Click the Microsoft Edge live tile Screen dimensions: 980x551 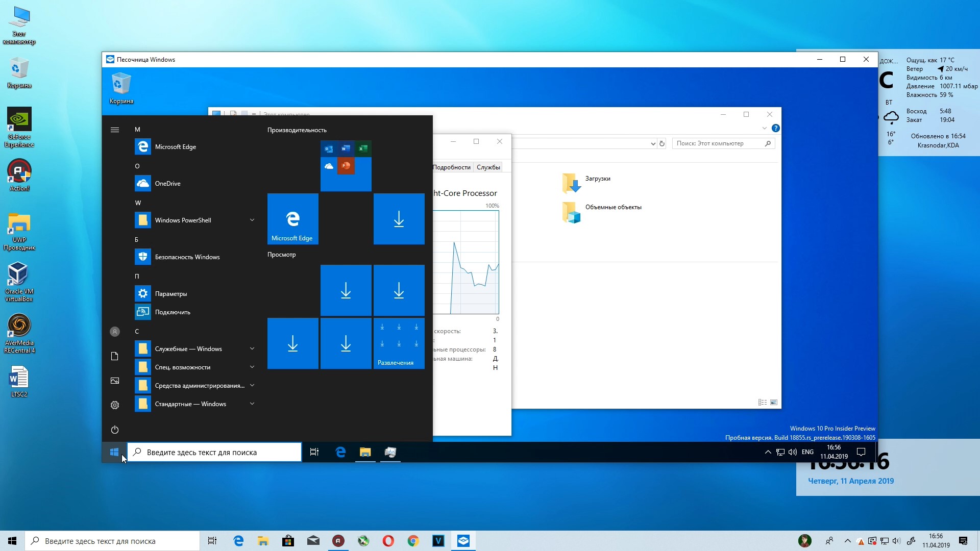293,219
